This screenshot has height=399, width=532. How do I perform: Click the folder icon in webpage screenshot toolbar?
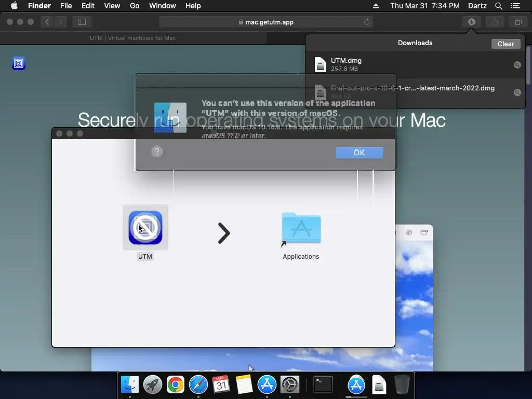(424, 232)
